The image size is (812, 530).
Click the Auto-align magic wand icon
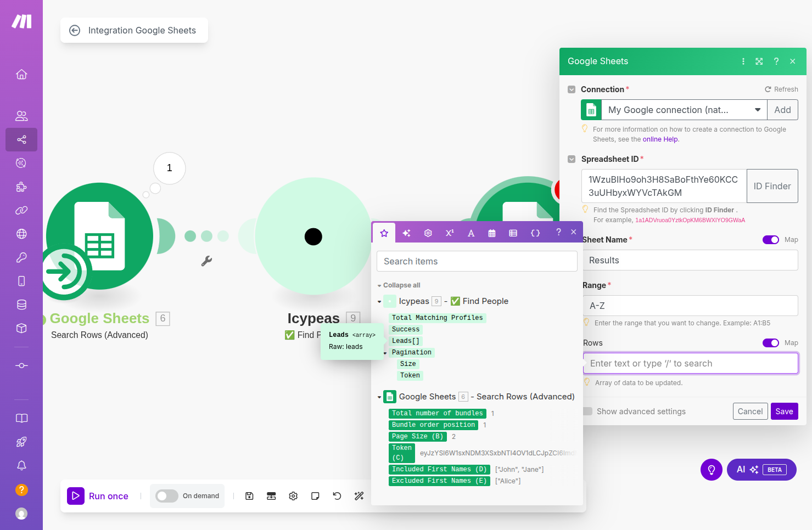point(359,496)
